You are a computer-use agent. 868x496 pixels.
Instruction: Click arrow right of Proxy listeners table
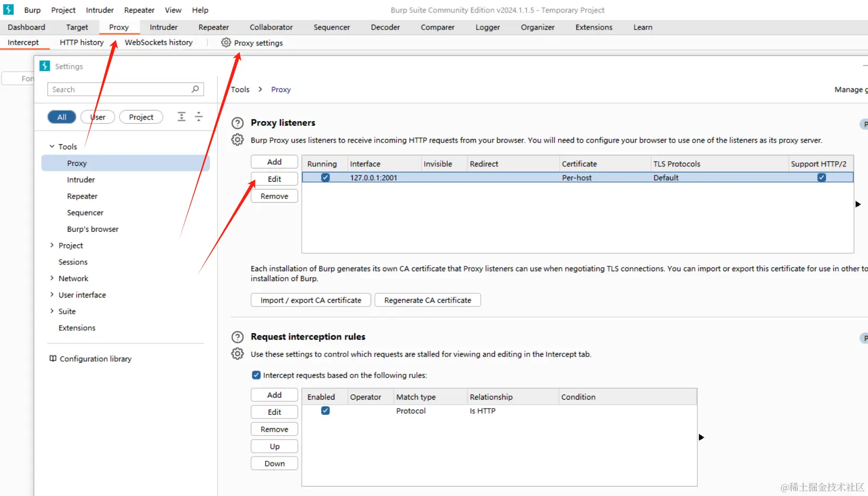coord(858,204)
